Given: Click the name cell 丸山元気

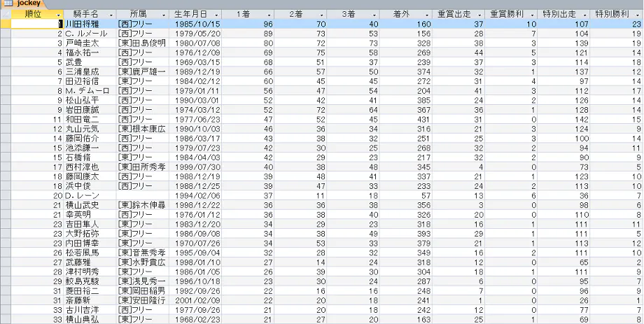Looking at the screenshot, I should click(x=90, y=129).
